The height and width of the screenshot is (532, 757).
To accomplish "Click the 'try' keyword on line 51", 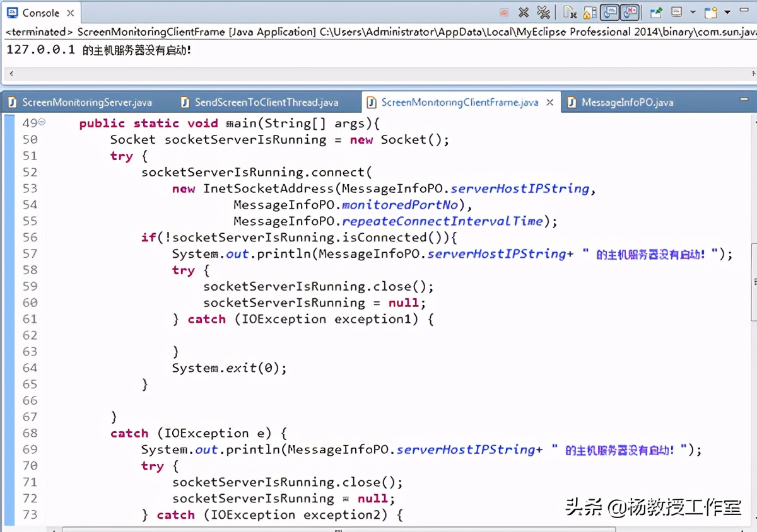I will (122, 156).
